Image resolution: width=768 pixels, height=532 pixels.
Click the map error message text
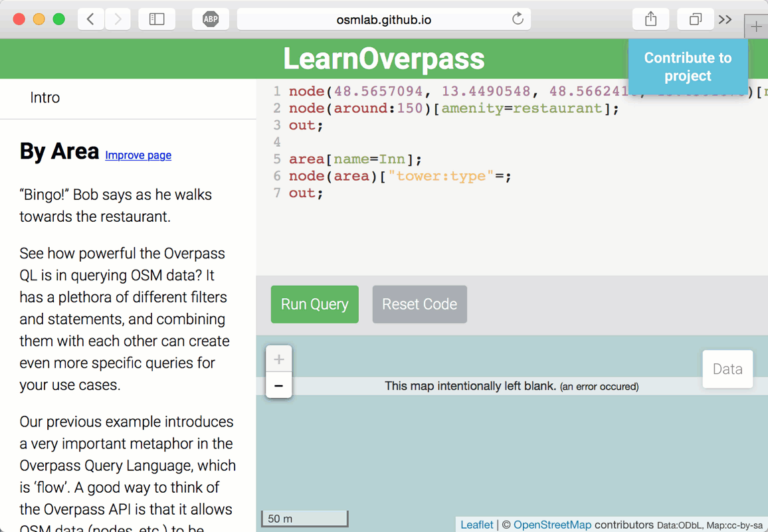(512, 386)
